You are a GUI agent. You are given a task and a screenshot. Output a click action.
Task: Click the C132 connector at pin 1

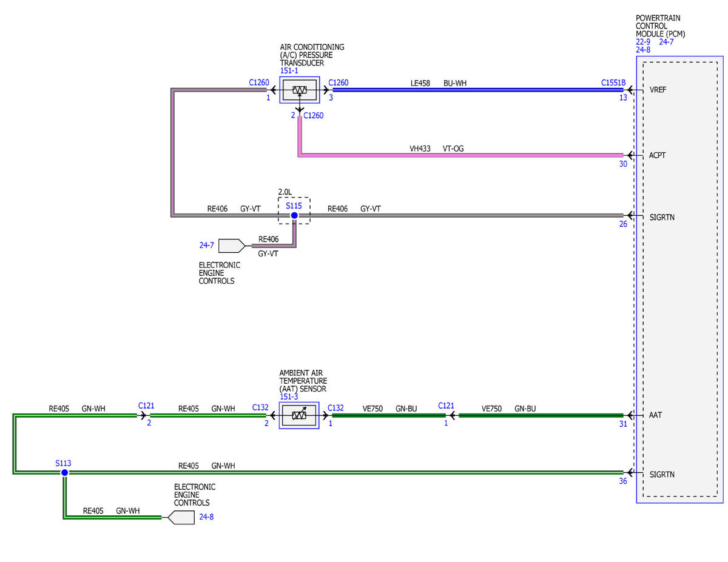pyautogui.click(x=335, y=408)
